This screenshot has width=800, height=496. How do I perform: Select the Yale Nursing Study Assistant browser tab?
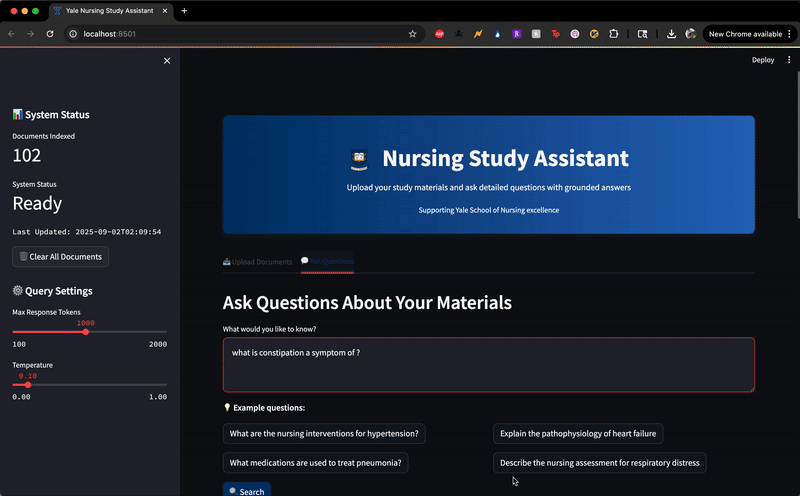click(110, 11)
